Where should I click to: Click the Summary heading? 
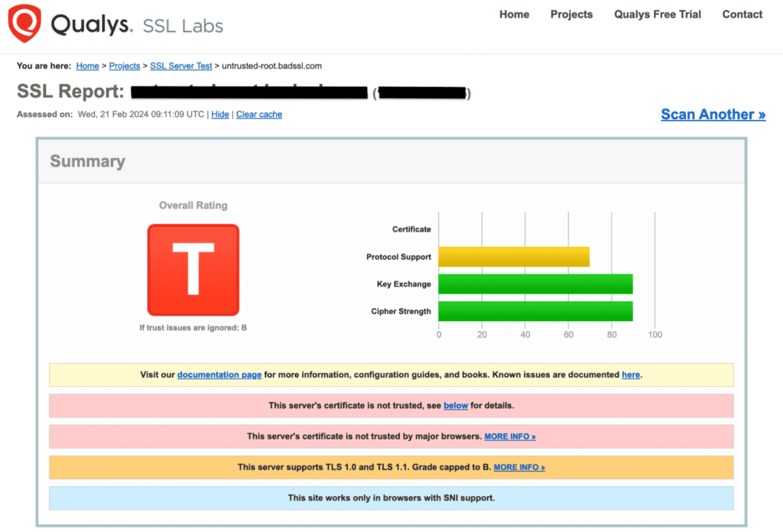click(x=87, y=161)
